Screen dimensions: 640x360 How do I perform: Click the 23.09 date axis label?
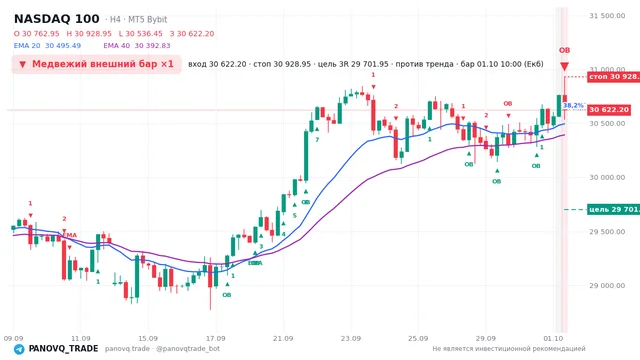(351, 339)
